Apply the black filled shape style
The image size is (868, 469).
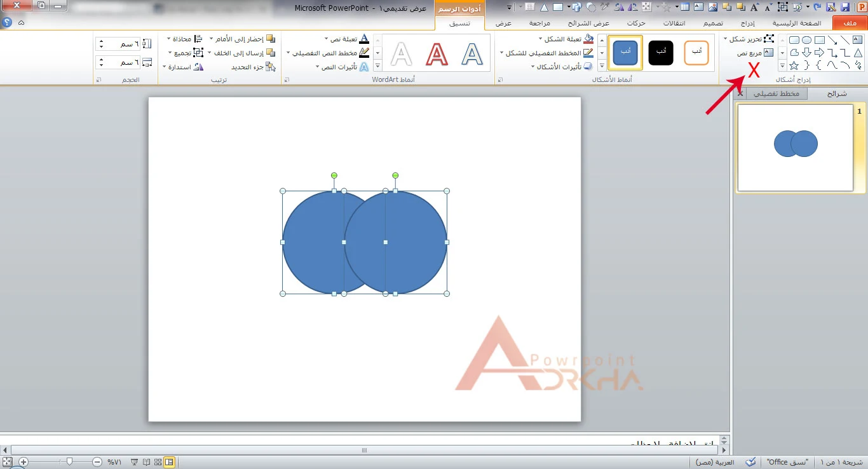pos(661,53)
